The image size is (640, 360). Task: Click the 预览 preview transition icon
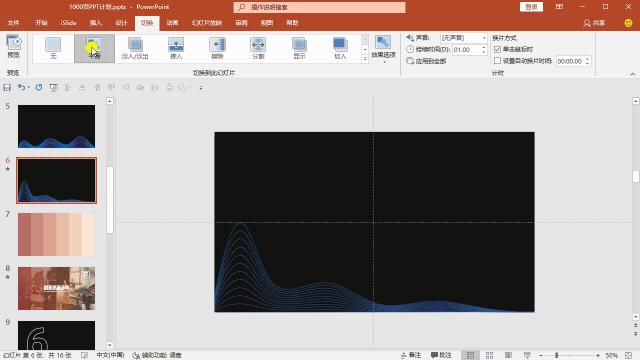pos(13,47)
